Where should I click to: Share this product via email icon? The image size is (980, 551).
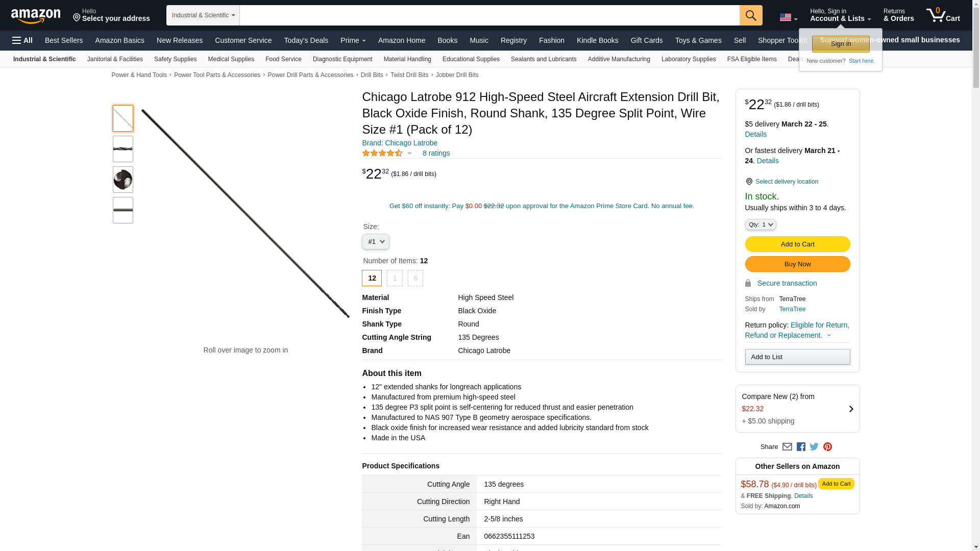(787, 446)
